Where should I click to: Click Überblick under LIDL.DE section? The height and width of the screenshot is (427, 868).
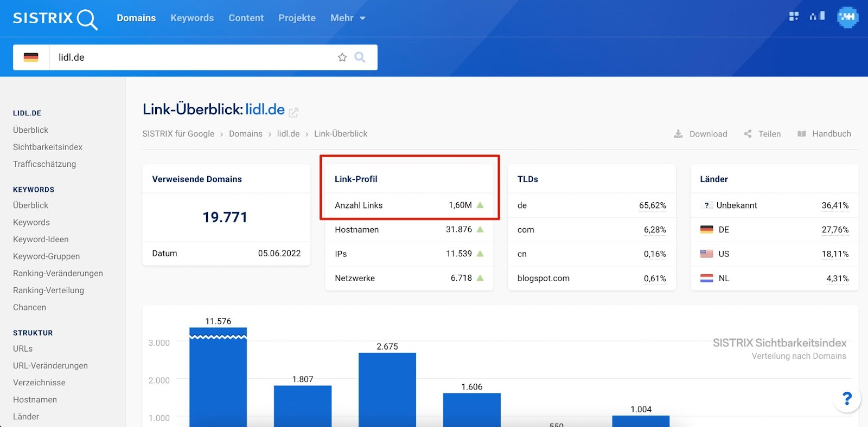(31, 130)
